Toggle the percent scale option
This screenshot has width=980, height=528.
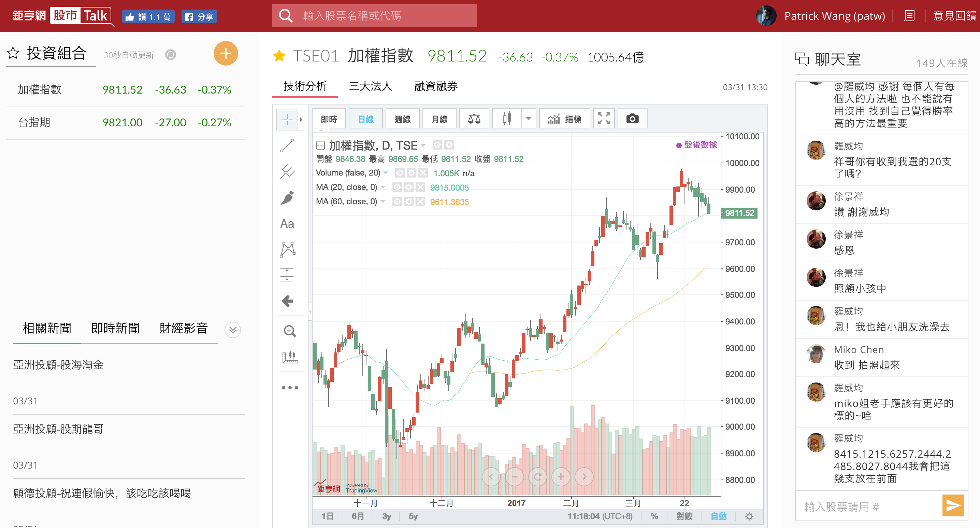[654, 516]
